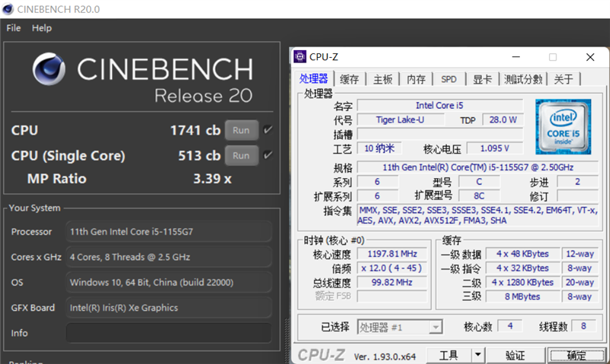This screenshot has height=364, width=610.
Task: Run the CPU (Single Core) benchmark
Action: [241, 155]
